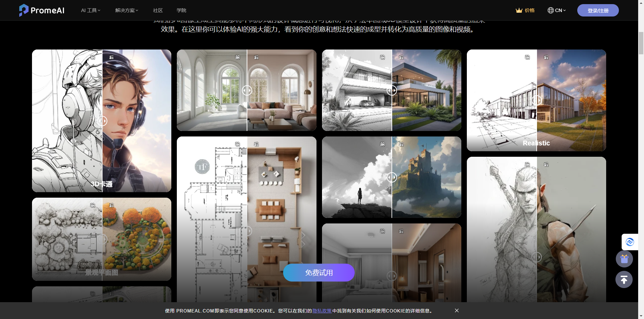Click compare handle on castle landscape image
Screen dimensions: 644x319
[x=392, y=177]
